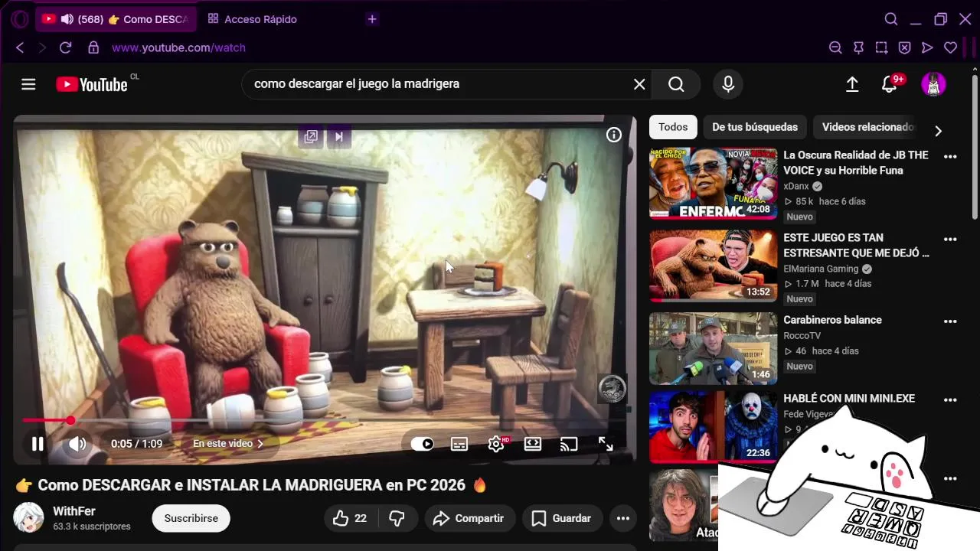Show the video info card icon

[614, 135]
